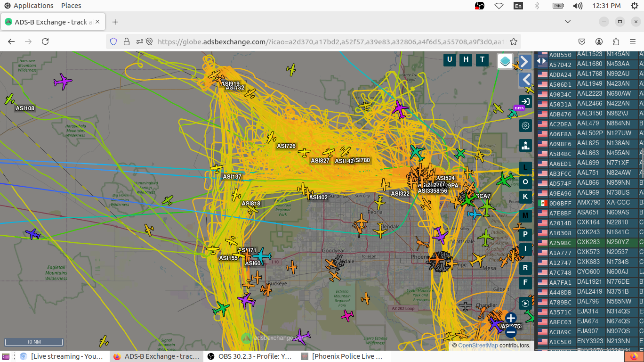
Task: Toggle the P map button
Action: [526, 235]
